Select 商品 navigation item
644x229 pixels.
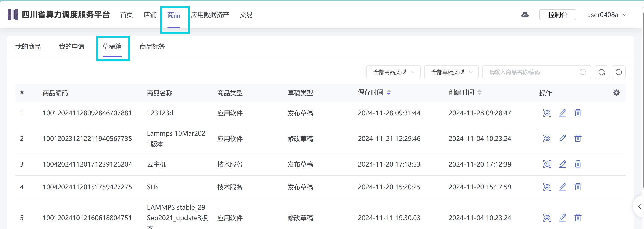pyautogui.click(x=174, y=15)
